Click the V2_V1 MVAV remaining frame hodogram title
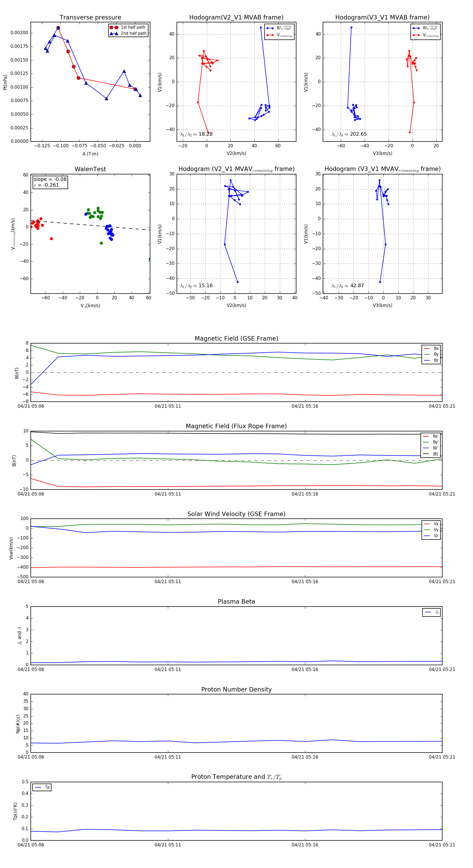 tap(236, 169)
